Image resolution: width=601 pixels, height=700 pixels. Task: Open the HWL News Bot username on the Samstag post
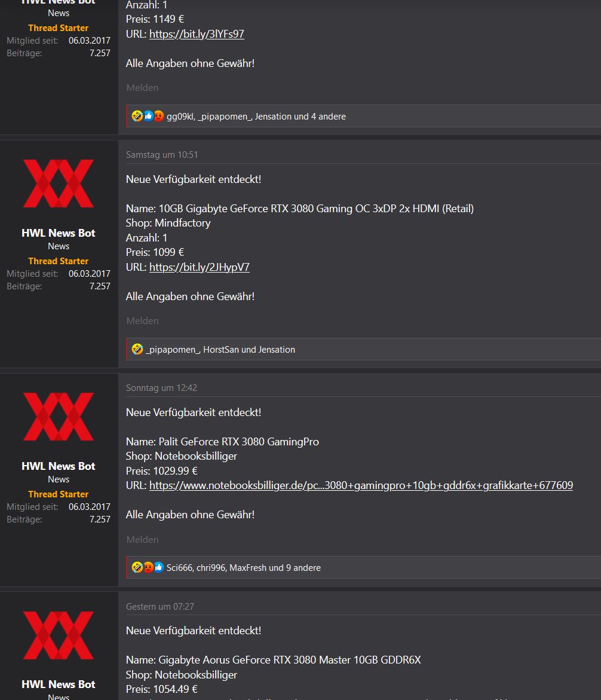[x=59, y=233]
